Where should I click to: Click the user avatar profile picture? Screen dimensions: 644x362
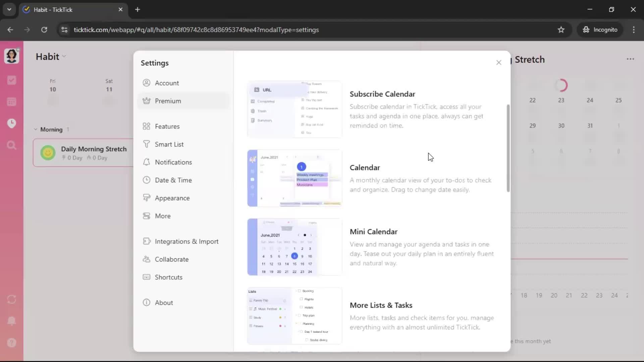[x=12, y=56]
